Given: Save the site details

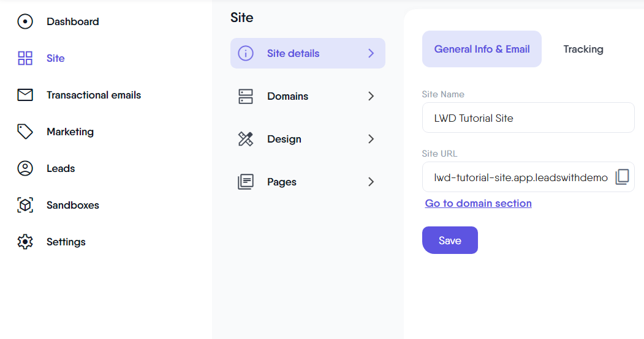Looking at the screenshot, I should [450, 240].
